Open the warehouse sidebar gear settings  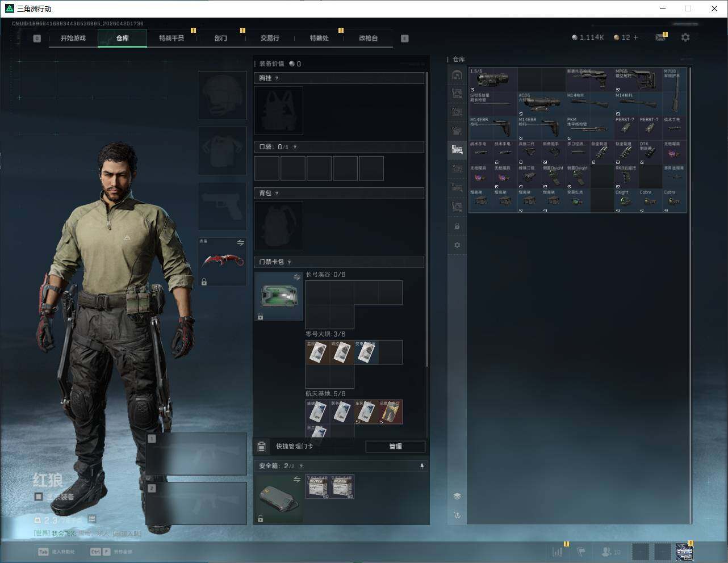click(x=457, y=245)
